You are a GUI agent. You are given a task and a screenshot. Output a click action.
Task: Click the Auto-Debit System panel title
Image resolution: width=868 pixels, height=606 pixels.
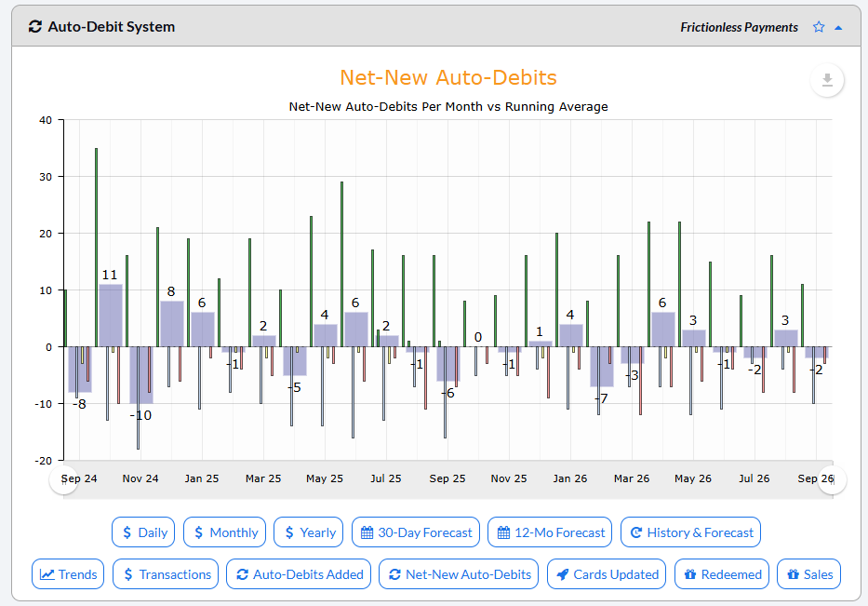pos(112,27)
